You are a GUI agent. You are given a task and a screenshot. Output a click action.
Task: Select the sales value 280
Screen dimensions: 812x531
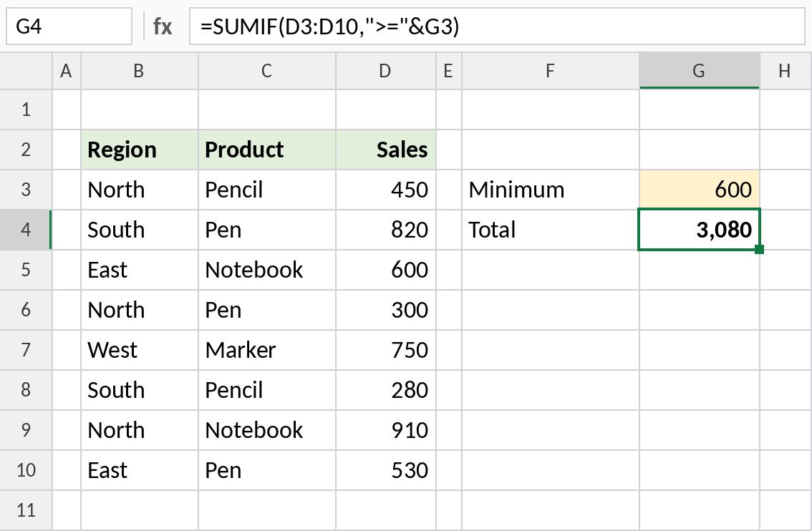[386, 390]
